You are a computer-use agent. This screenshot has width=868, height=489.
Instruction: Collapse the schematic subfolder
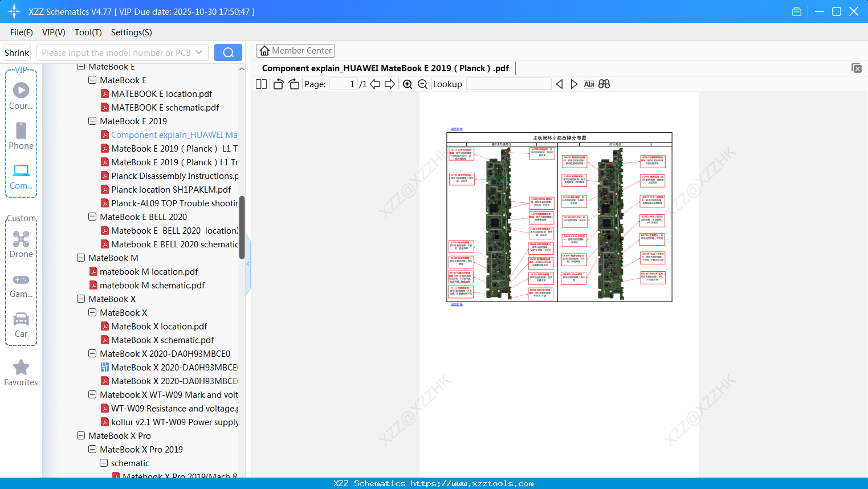click(104, 463)
